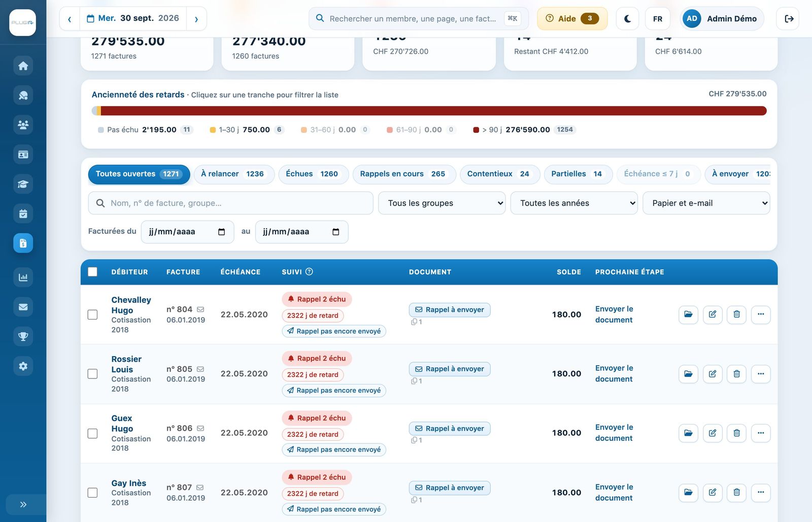The image size is (812, 522).
Task: Select all rows with header checkbox
Action: (x=92, y=272)
